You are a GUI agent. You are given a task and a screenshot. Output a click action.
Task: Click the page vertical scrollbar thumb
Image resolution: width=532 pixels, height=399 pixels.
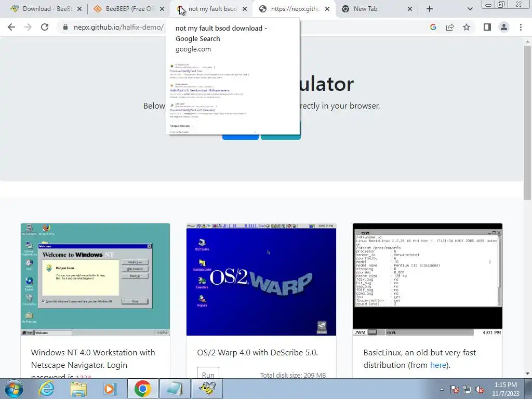coord(527,122)
